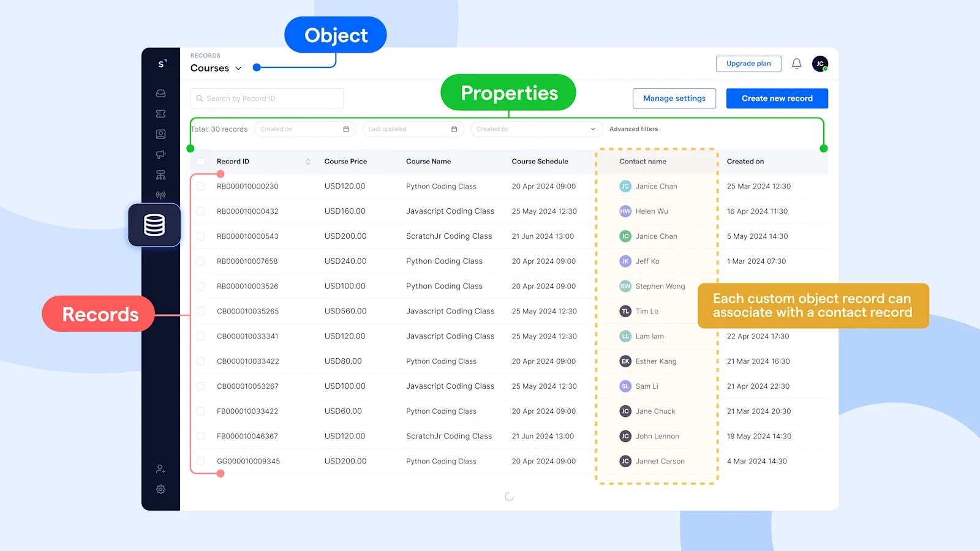The width and height of the screenshot is (980, 551).
Task: Click Tim Lo's TL avatar
Action: pos(625,312)
